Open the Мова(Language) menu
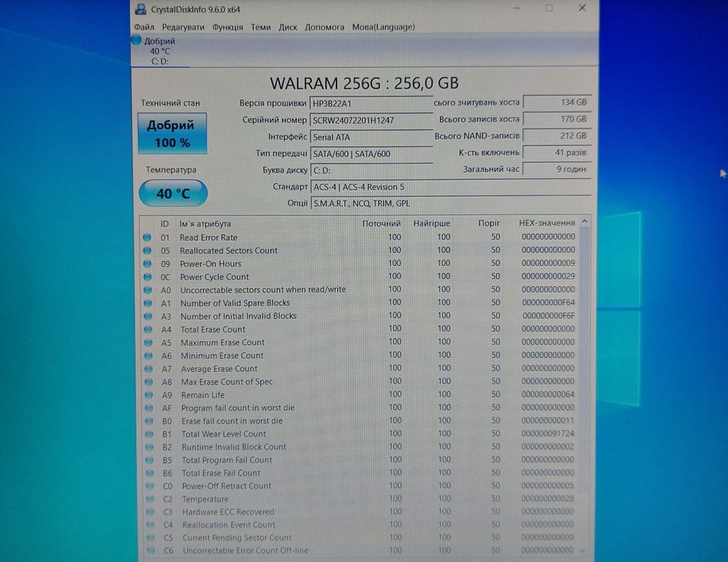Screen dimensions: 728x562 tap(384, 27)
